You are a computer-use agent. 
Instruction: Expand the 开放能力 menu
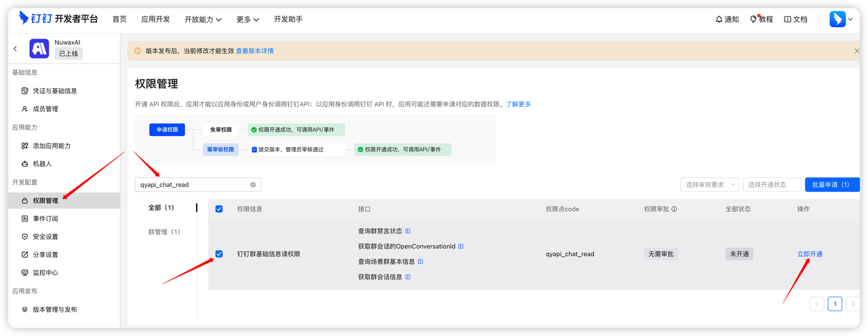click(x=203, y=19)
